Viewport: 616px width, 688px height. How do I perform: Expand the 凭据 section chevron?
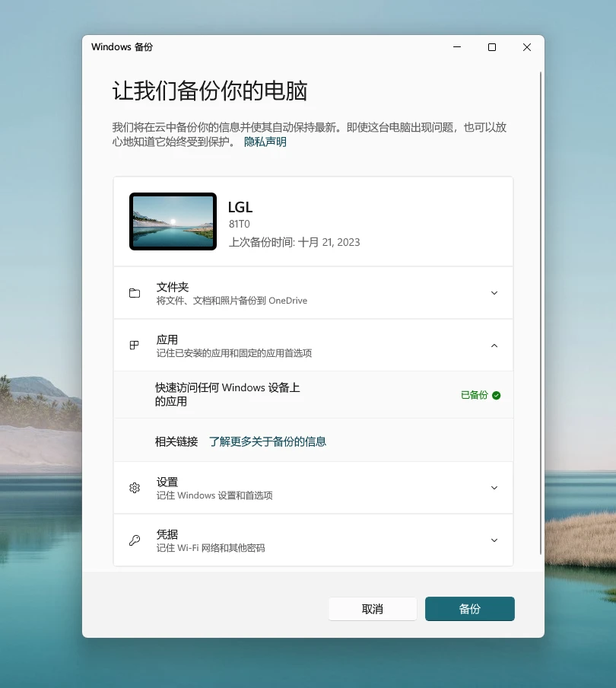(494, 540)
